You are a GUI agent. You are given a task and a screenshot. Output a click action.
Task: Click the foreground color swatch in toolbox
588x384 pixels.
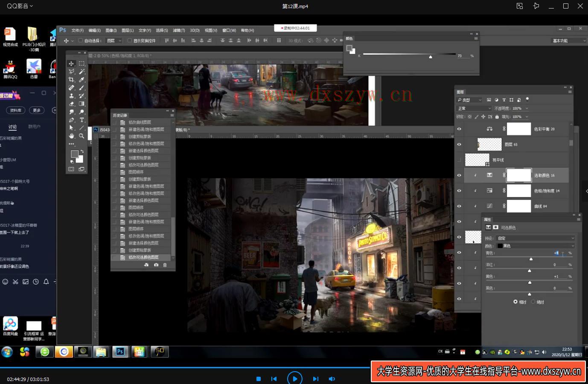tap(75, 154)
